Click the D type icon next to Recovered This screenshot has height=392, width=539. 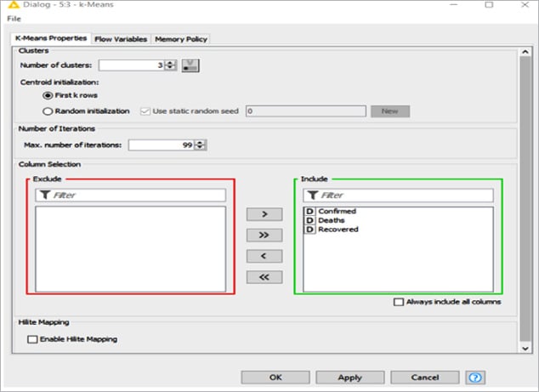click(309, 230)
